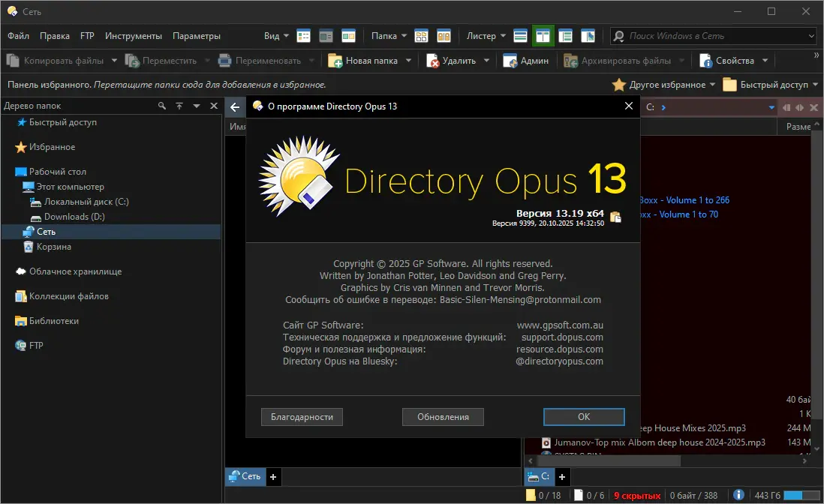Image resolution: width=824 pixels, height=504 pixels.
Task: Expand the Вид (View) dropdown
Action: click(x=275, y=36)
